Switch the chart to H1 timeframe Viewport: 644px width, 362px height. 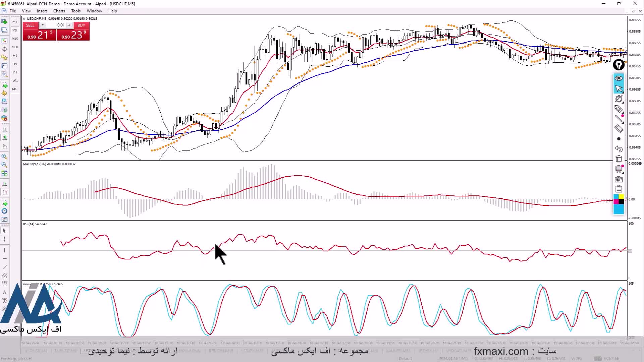pos(15,56)
